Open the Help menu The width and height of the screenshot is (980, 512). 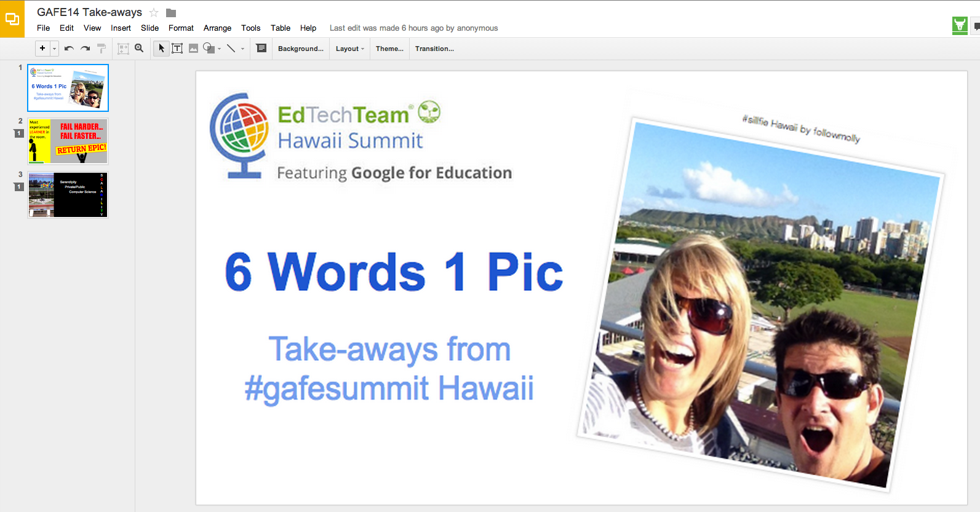coord(308,28)
